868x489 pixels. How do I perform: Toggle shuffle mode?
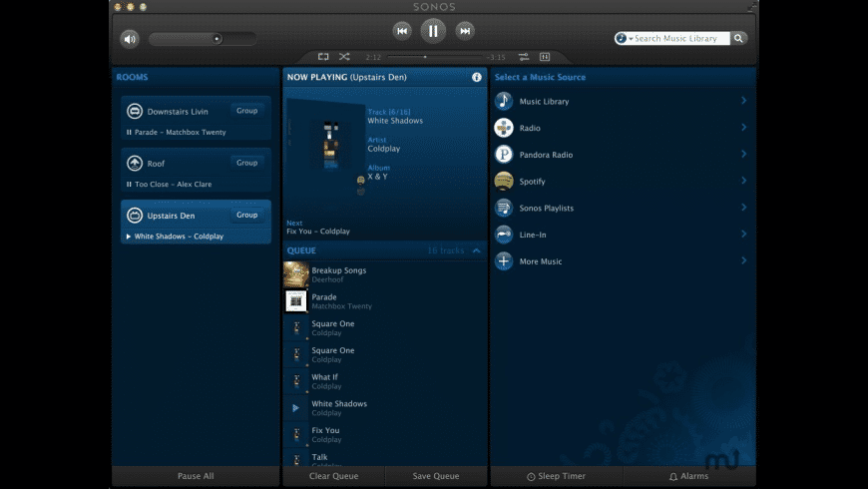point(344,57)
